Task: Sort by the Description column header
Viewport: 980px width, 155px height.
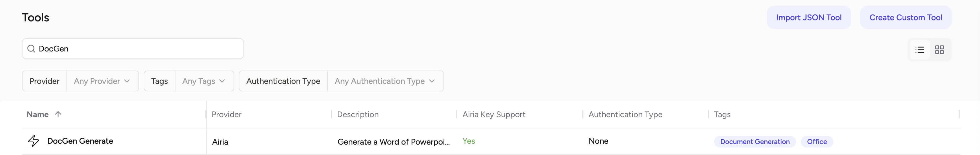Action: 358,114
